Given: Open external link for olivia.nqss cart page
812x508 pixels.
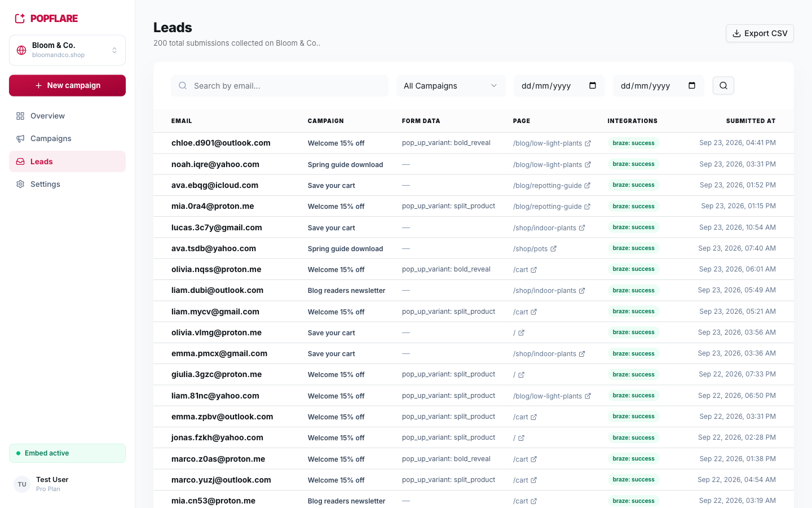Looking at the screenshot, I should [533, 270].
